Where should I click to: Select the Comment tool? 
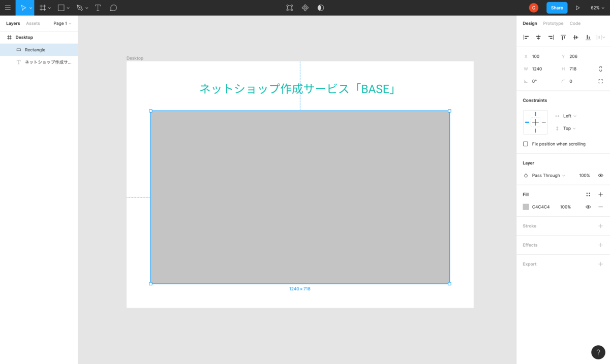point(113,8)
